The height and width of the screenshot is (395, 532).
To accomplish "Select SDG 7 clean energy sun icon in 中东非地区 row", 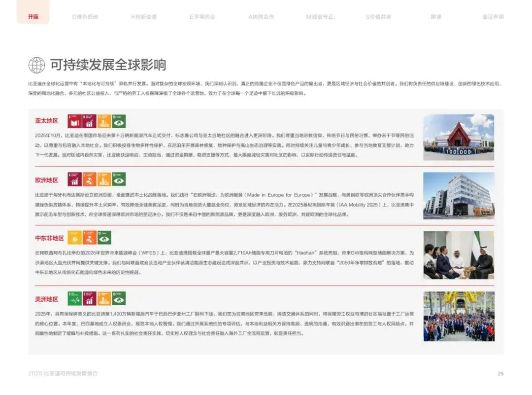I will (75, 238).
